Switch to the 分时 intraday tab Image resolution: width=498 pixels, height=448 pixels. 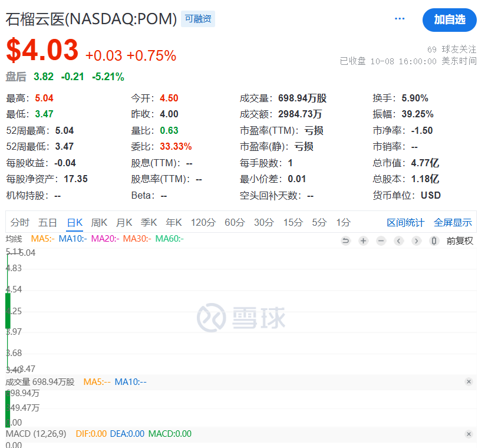(x=19, y=223)
